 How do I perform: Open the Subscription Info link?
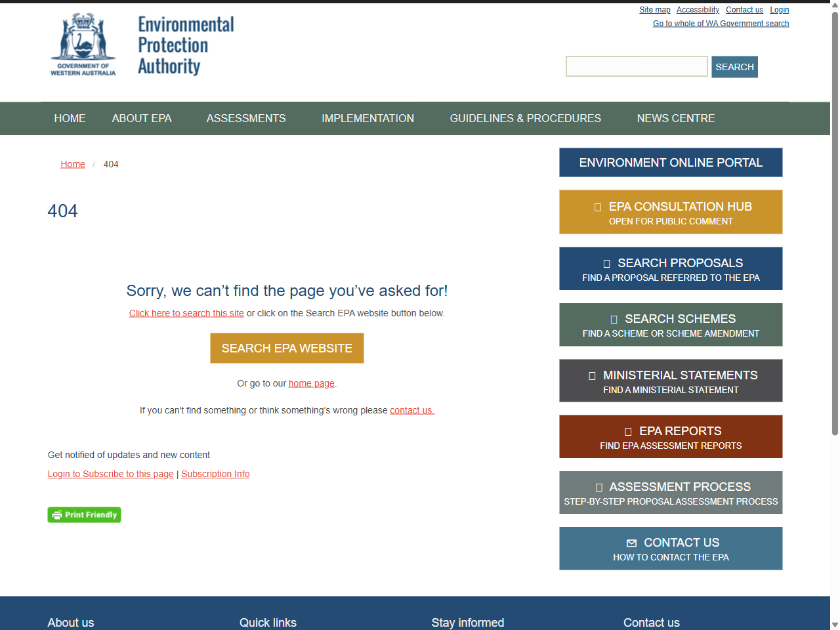215,474
